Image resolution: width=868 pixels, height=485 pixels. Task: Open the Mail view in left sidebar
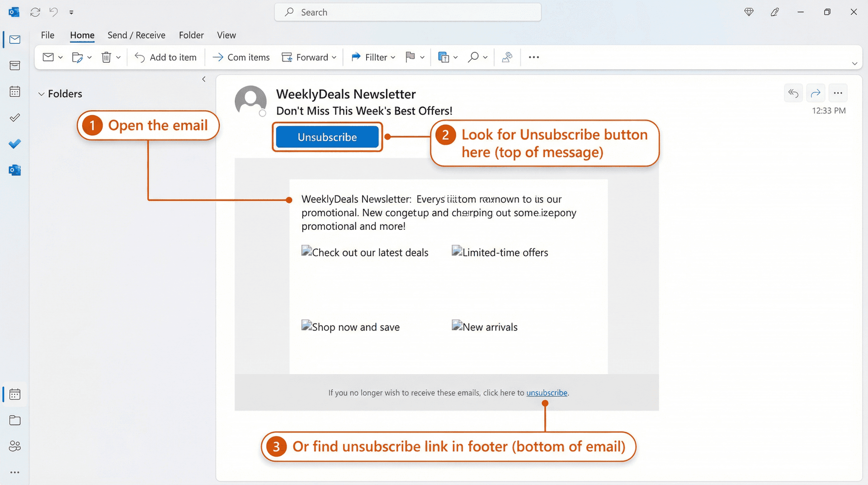click(x=14, y=39)
